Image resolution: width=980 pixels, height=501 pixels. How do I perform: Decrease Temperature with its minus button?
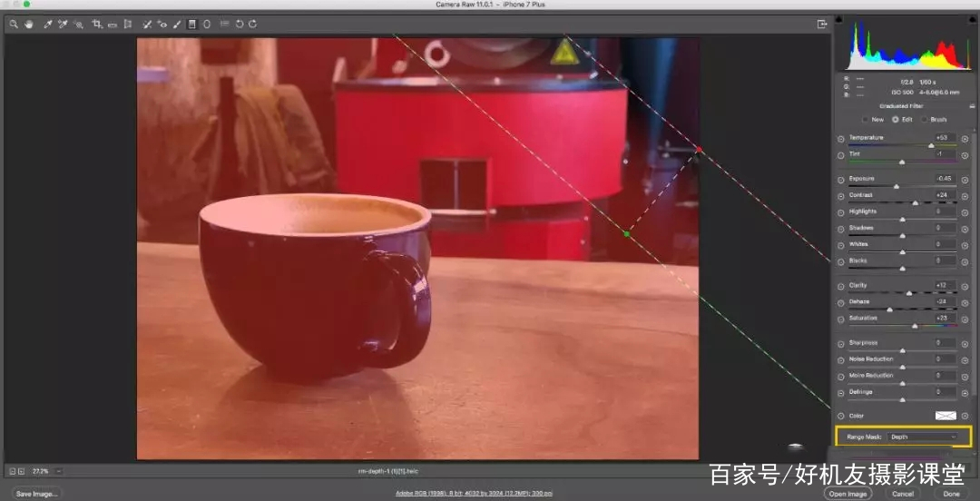(x=840, y=139)
